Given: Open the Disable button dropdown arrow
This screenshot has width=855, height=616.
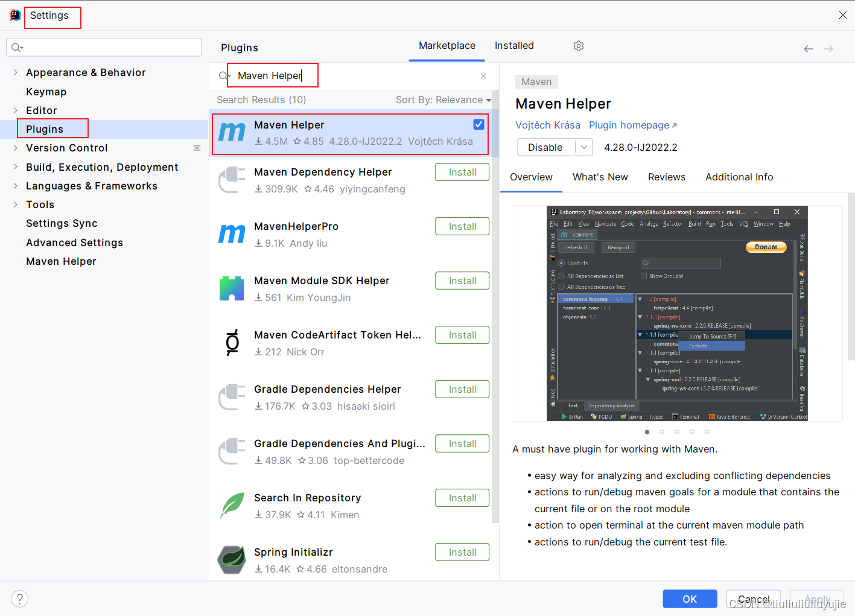Looking at the screenshot, I should (x=584, y=147).
